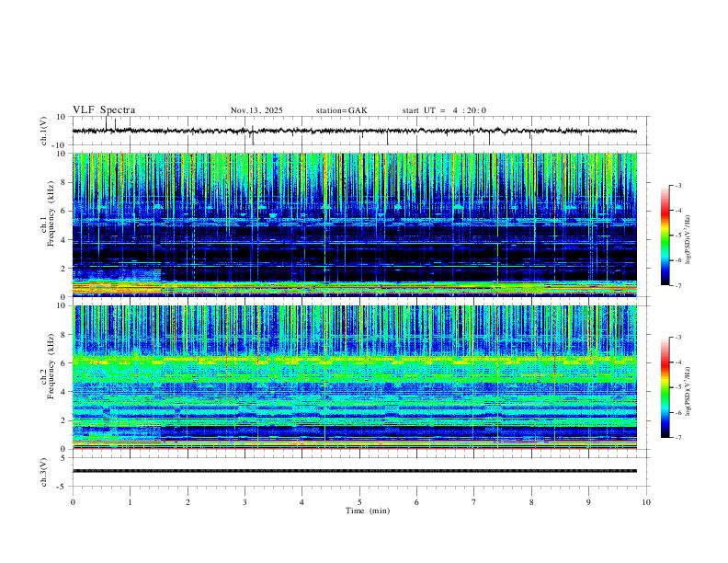Click the ch.1 color scale bar
The height and width of the screenshot is (563, 728).
tap(665, 236)
